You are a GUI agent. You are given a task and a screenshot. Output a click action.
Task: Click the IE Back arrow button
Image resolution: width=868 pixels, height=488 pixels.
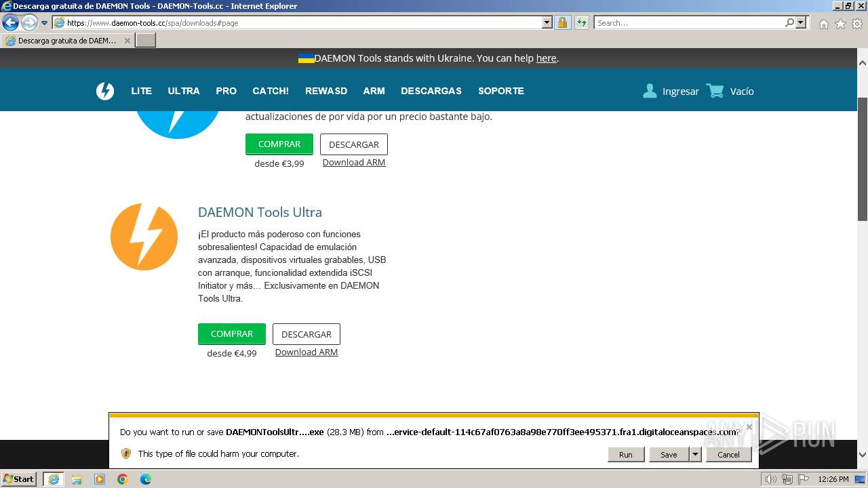[11, 22]
